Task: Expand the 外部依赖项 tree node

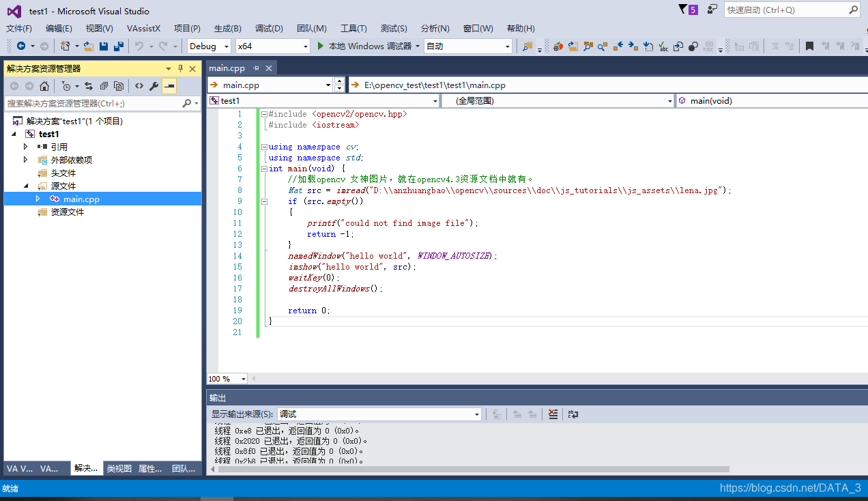Action: point(26,160)
